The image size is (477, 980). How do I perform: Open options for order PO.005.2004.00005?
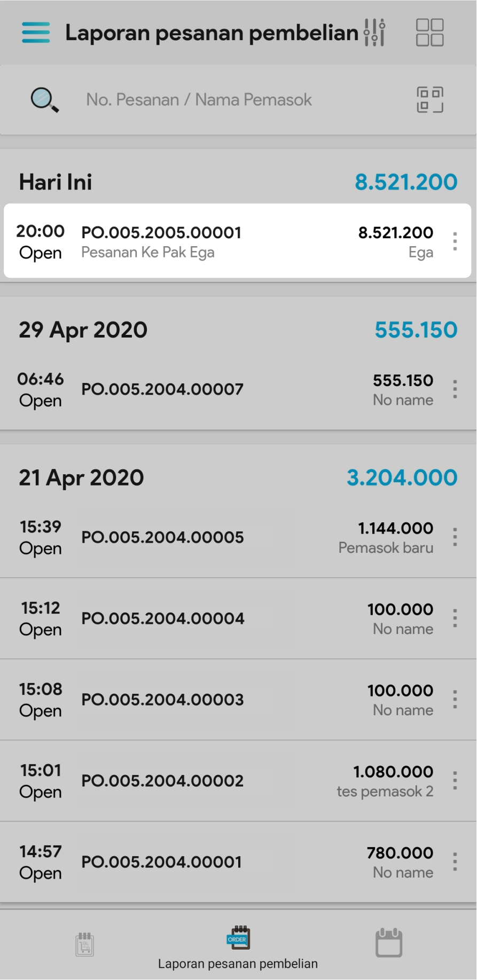[455, 537]
